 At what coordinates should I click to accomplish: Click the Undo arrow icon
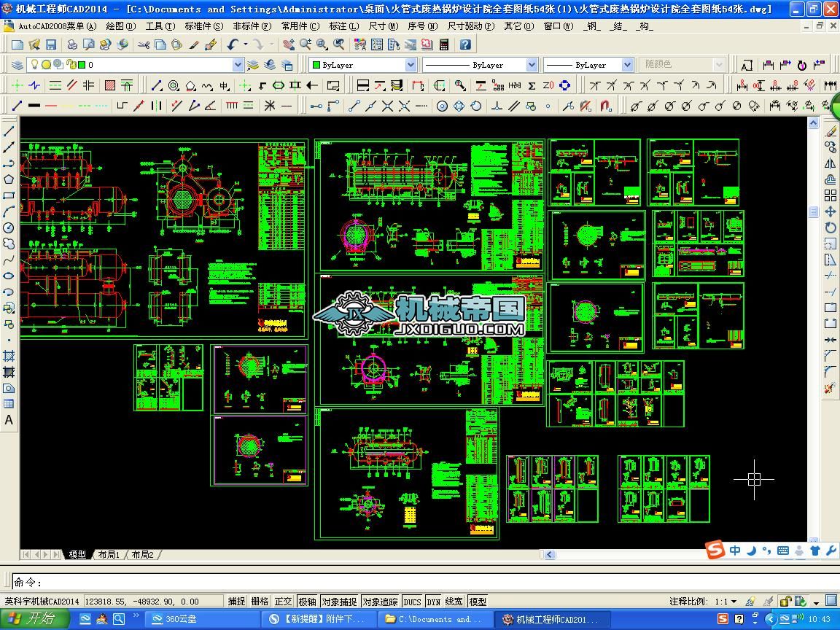click(233, 45)
